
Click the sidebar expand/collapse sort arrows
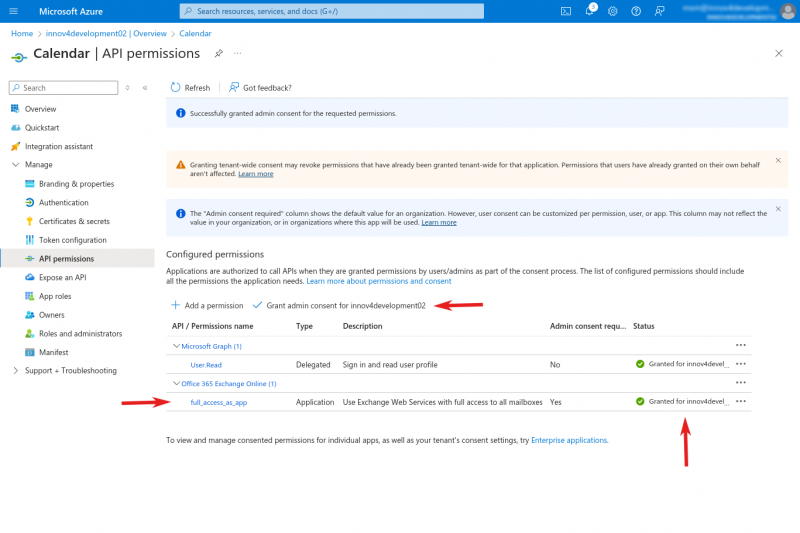[x=128, y=88]
